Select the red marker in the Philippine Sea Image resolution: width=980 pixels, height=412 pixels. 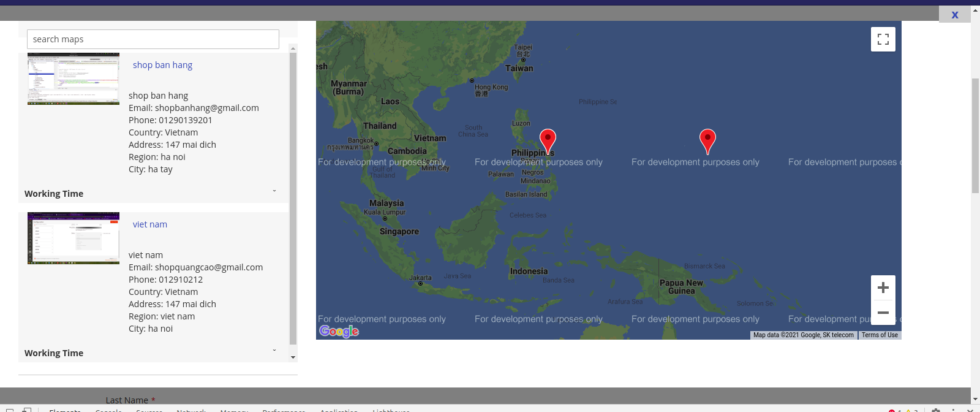coord(707,140)
